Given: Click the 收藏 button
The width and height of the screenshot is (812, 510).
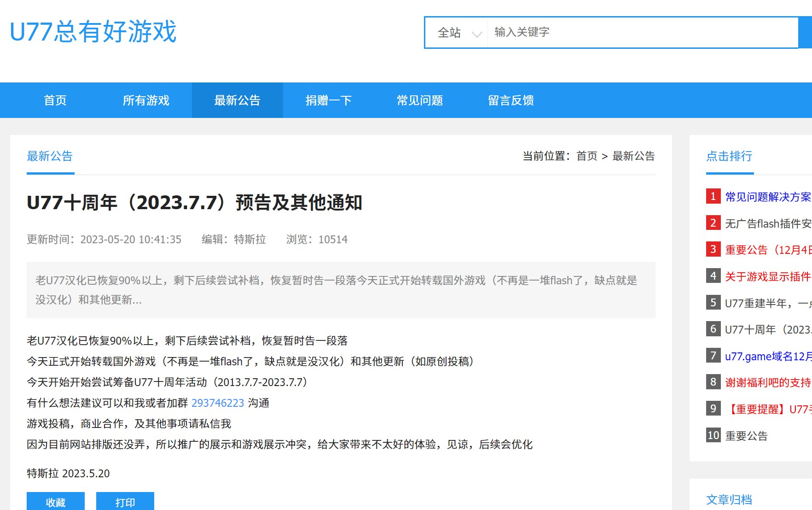Looking at the screenshot, I should click(56, 502).
